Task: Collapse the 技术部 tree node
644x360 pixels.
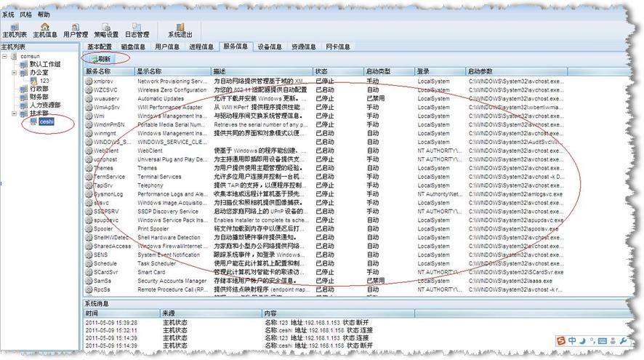Action: pyautogui.click(x=15, y=113)
